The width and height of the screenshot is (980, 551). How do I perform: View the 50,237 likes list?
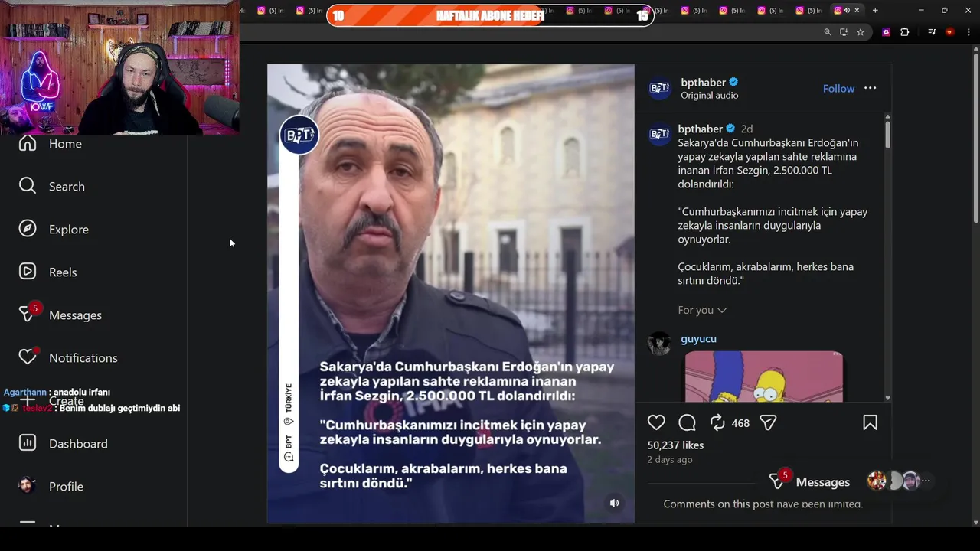pyautogui.click(x=675, y=445)
